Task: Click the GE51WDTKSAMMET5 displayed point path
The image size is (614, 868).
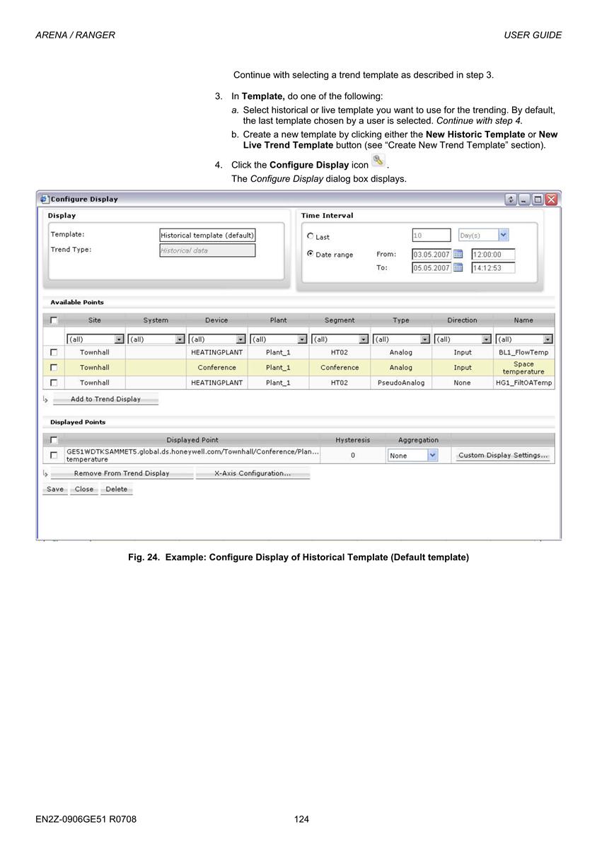Action: pyautogui.click(x=192, y=456)
